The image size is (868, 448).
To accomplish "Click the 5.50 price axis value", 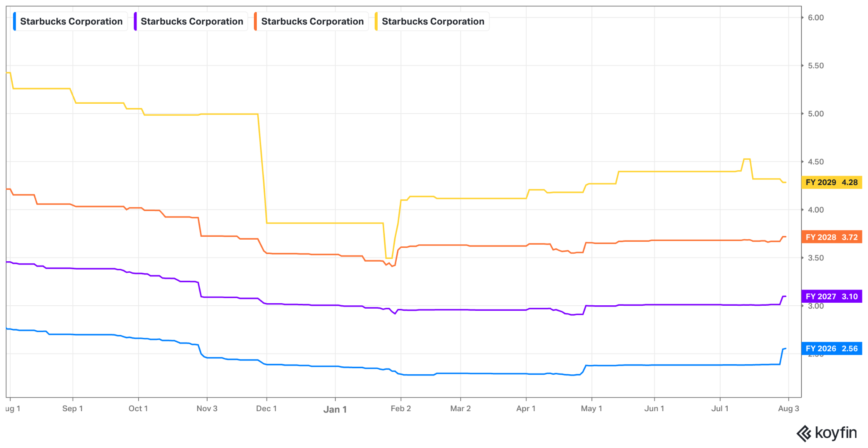I will (816, 66).
